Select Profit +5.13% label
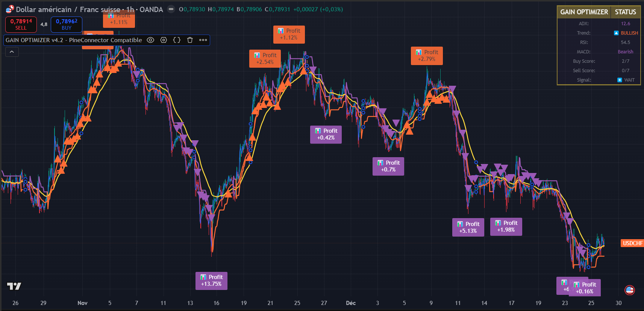 [468, 228]
